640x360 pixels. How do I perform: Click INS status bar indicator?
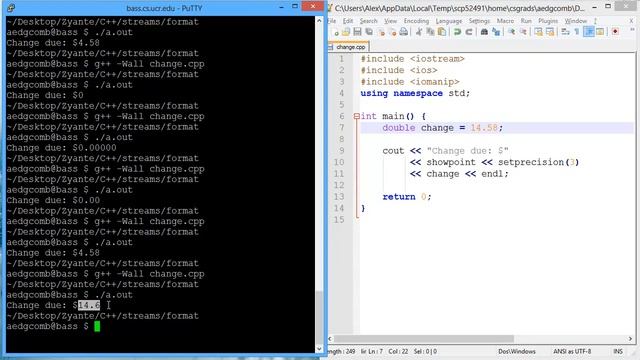point(618,351)
